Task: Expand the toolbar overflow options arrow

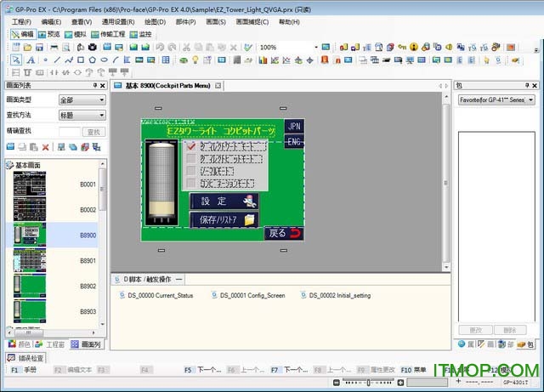Action: (536, 50)
